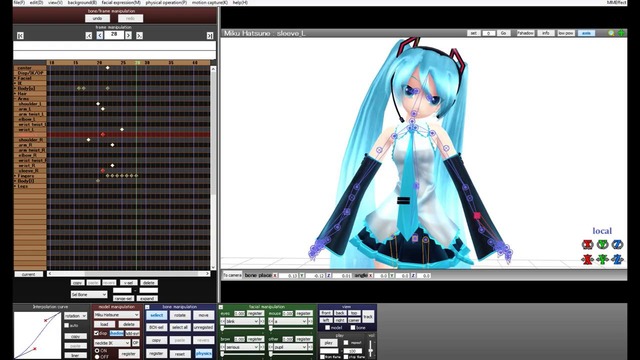Open the file(F) menu
Image resolution: width=640 pixels, height=360 pixels.
click(19, 2)
